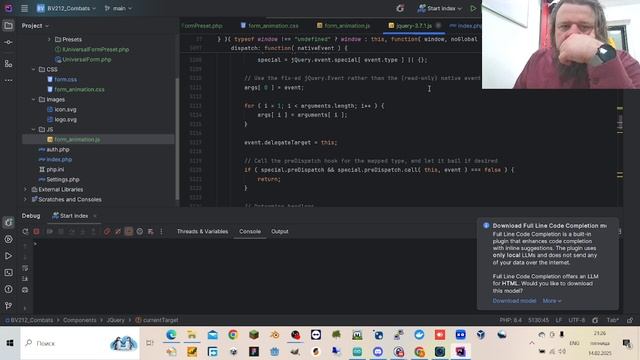
Task: Open the Git tool window
Action: point(8,306)
